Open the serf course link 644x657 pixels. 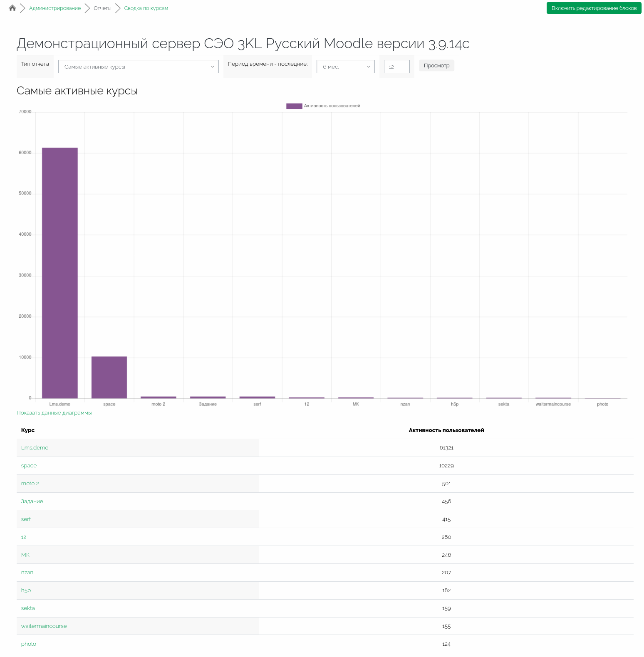point(26,519)
